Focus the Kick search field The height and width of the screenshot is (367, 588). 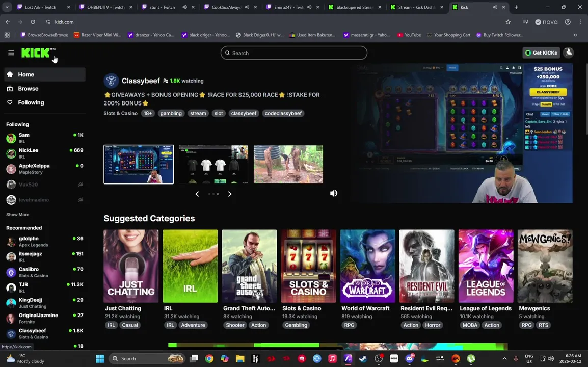pos(293,53)
